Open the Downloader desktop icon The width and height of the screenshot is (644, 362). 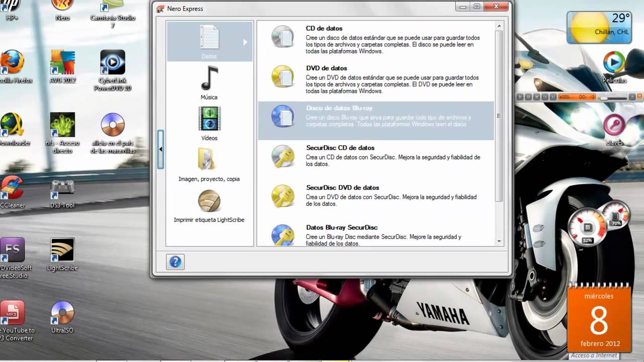coord(13,129)
